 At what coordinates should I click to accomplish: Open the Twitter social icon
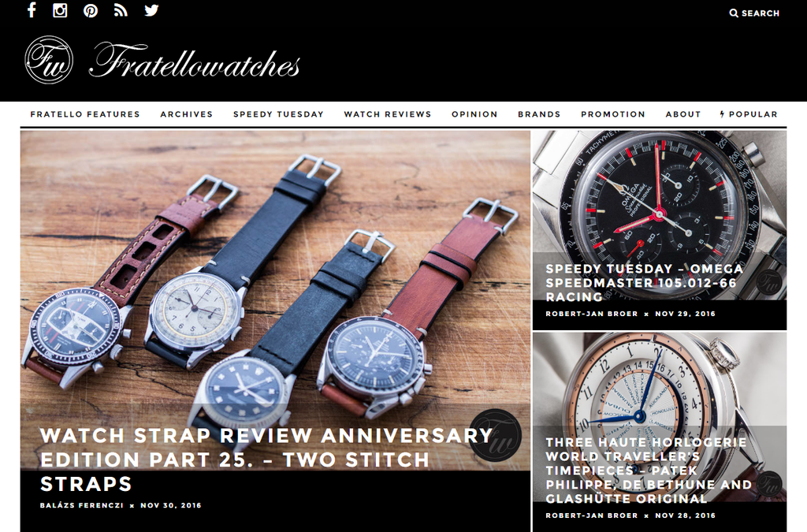tap(151, 10)
